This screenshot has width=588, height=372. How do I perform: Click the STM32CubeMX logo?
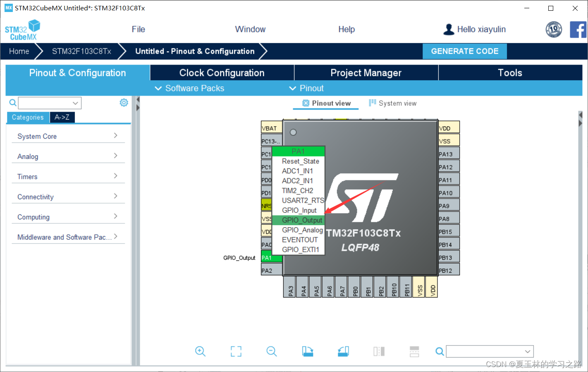click(22, 30)
